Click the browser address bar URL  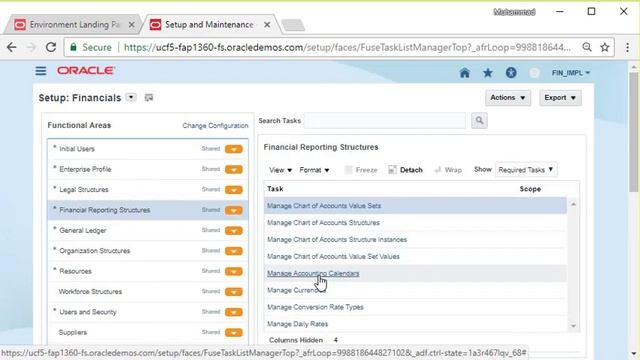coord(347,47)
